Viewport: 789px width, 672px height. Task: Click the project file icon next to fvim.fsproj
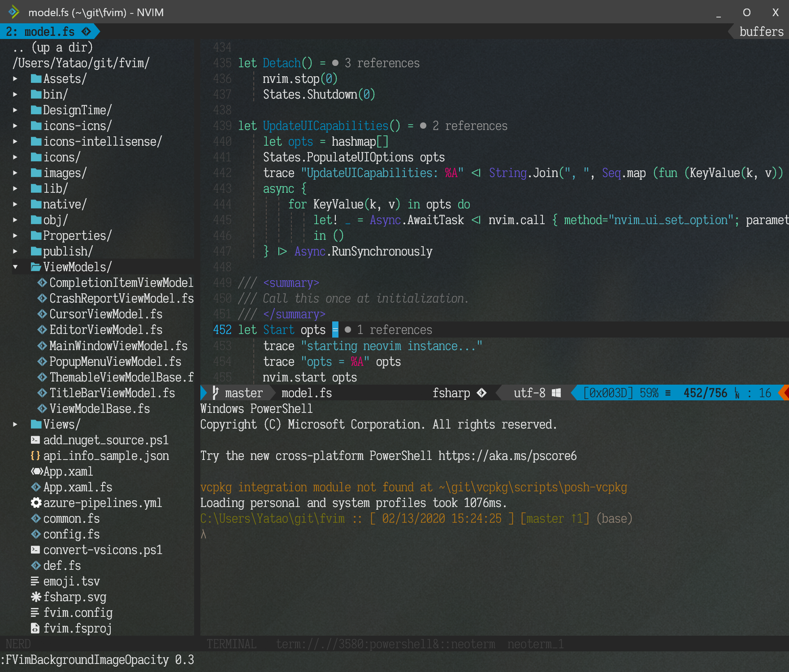tap(36, 628)
